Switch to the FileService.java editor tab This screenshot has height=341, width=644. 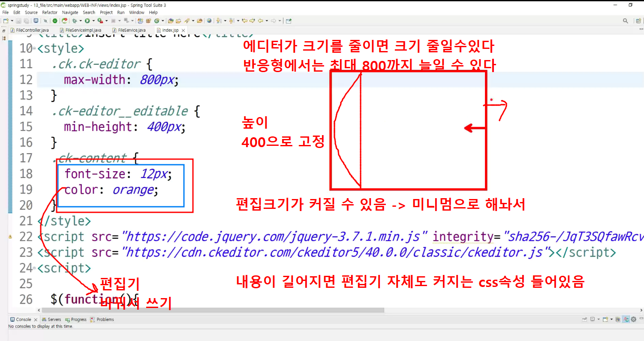[129, 30]
